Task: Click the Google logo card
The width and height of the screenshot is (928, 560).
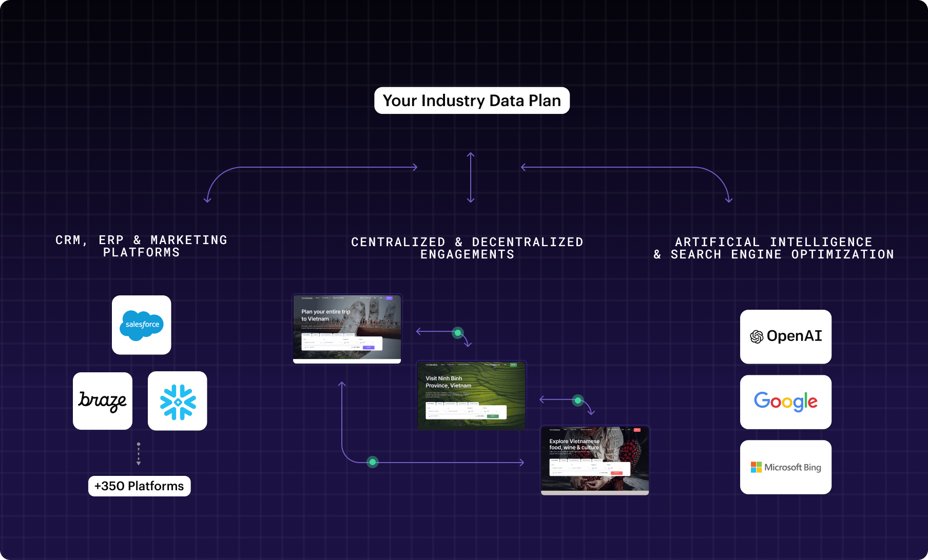Action: click(785, 402)
